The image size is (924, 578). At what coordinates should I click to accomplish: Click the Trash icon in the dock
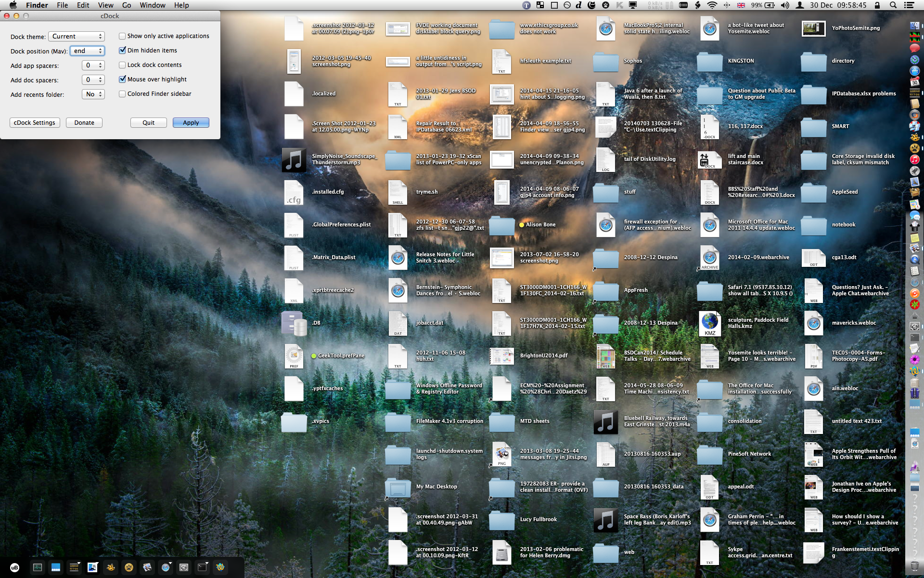coord(914,565)
